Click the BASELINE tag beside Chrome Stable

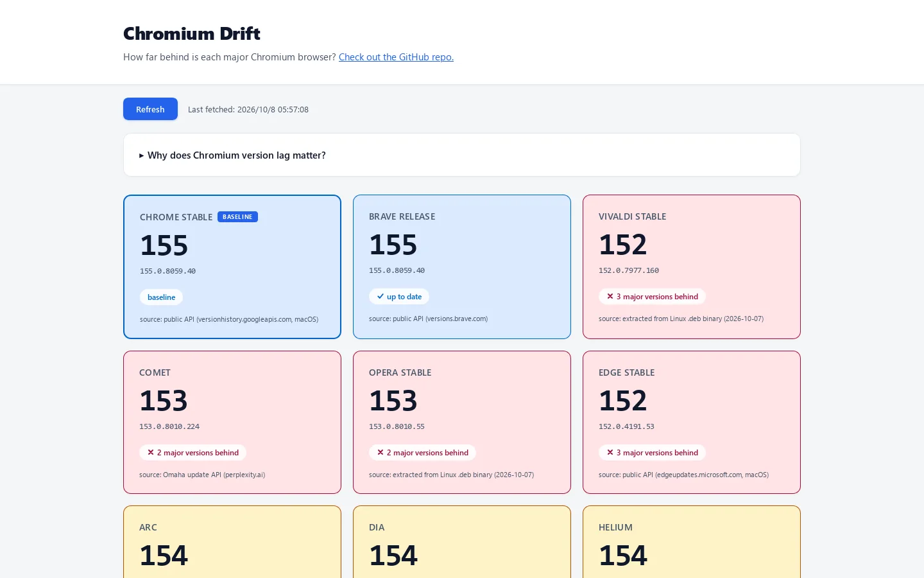tap(237, 217)
